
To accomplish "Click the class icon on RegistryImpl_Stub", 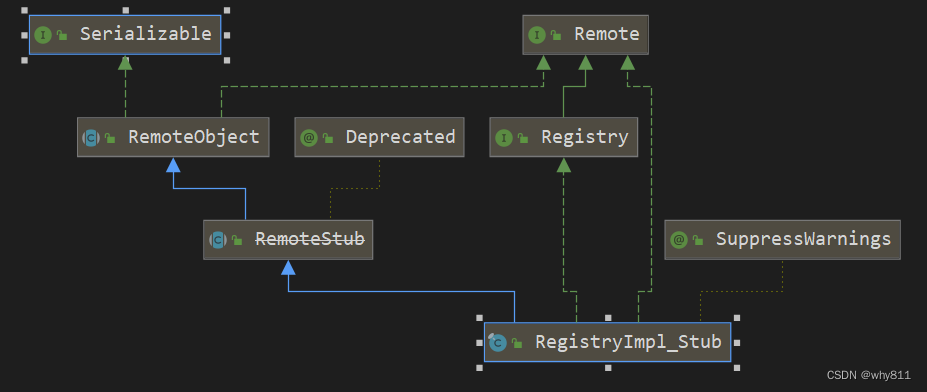I will 498,342.
